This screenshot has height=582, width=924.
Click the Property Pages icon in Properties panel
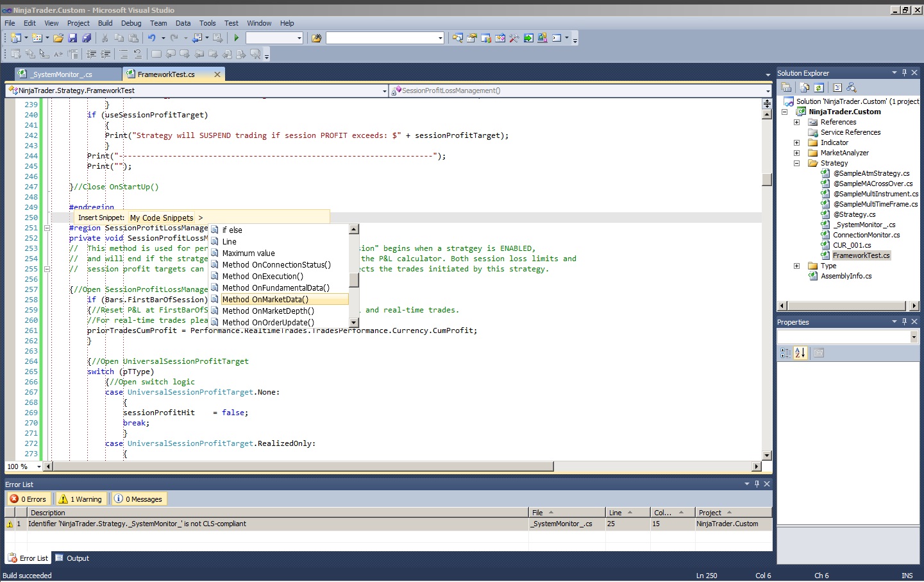coord(819,352)
